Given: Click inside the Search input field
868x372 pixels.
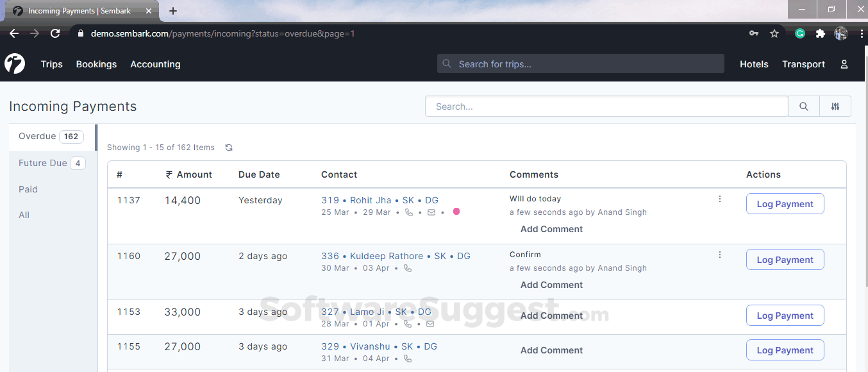Looking at the screenshot, I should (x=606, y=106).
